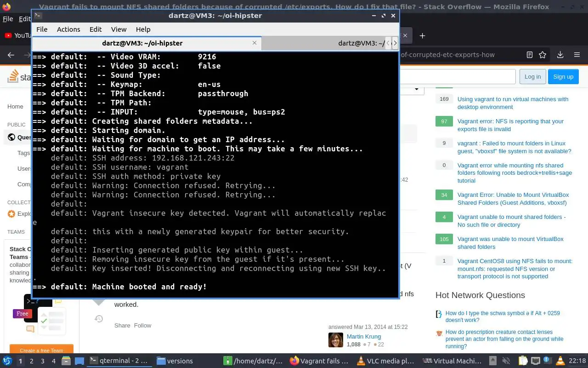The width and height of the screenshot is (588, 368).
Task: Click the Stack Overflow search field
Action: pos(457,77)
